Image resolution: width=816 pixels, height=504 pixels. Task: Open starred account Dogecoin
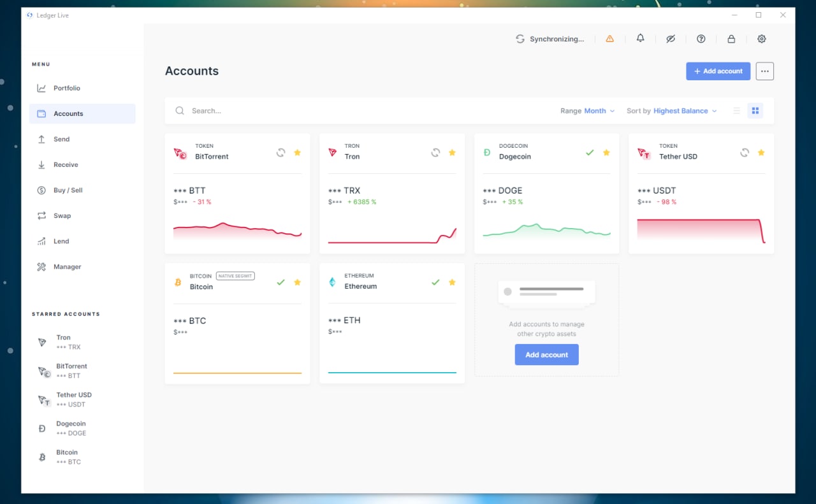pos(82,428)
